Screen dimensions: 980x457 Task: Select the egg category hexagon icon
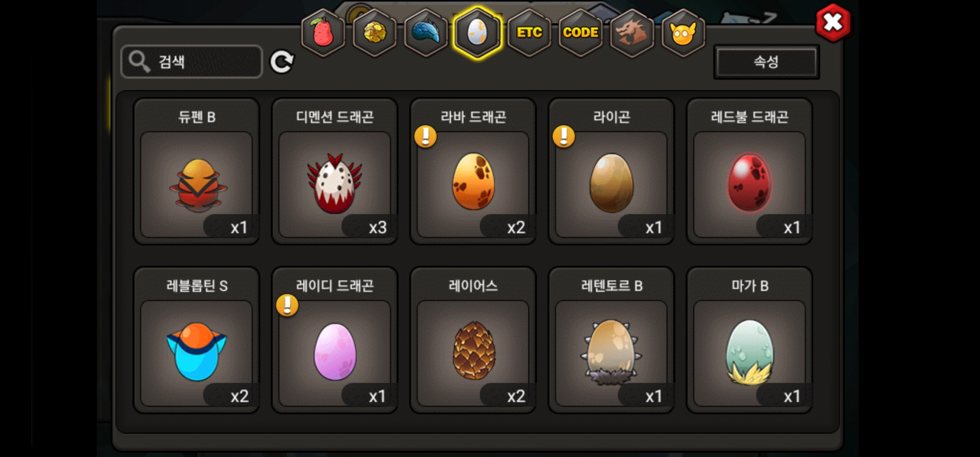[x=477, y=33]
